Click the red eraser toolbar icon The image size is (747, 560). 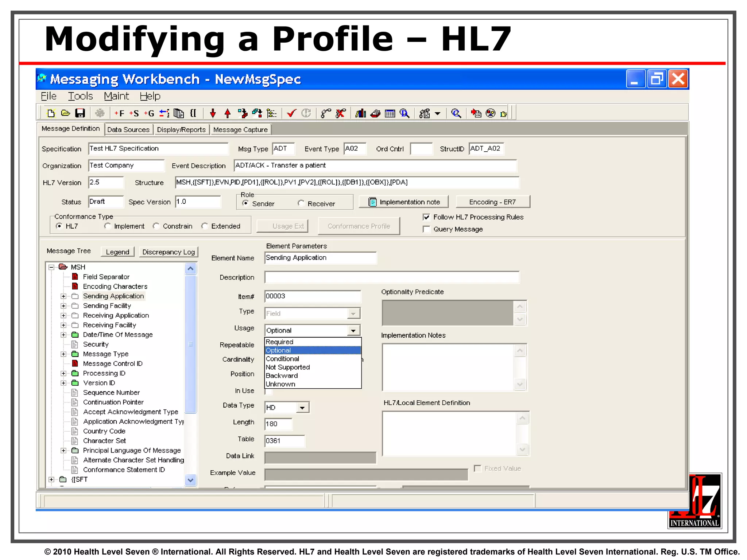point(375,113)
